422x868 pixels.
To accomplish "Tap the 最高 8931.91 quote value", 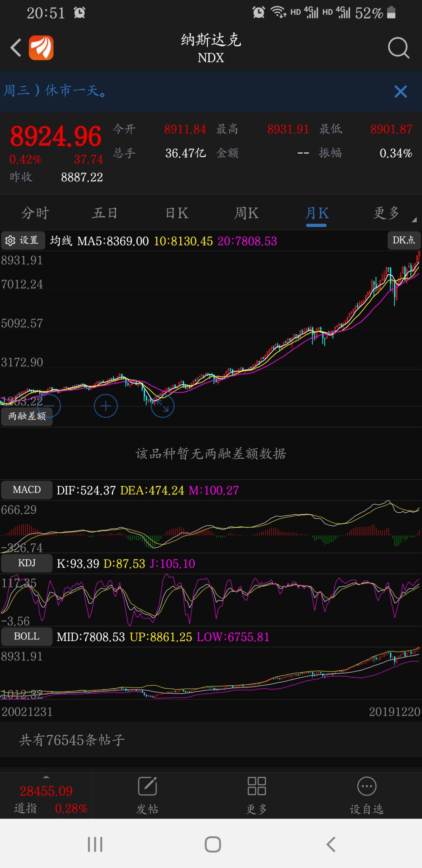I will 288,129.
